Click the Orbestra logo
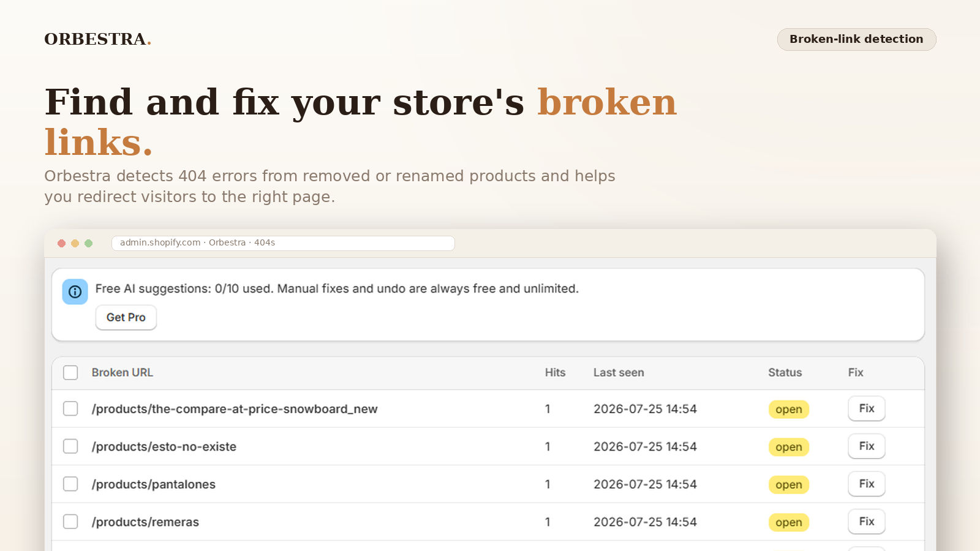Viewport: 980px width, 551px height. pos(97,39)
